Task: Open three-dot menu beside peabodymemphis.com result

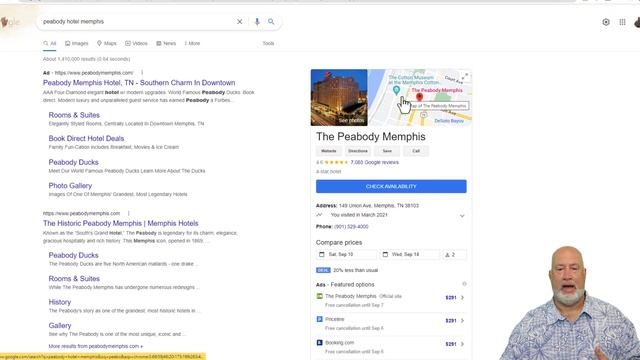Action: [129, 213]
